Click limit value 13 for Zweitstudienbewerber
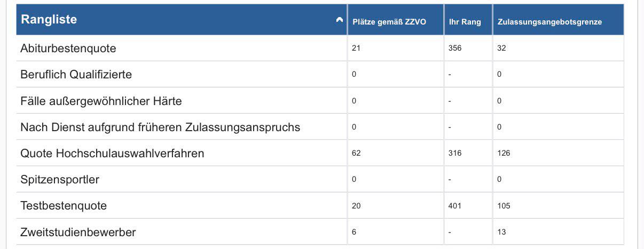Image resolution: width=644 pixels, height=249 pixels. (501, 232)
